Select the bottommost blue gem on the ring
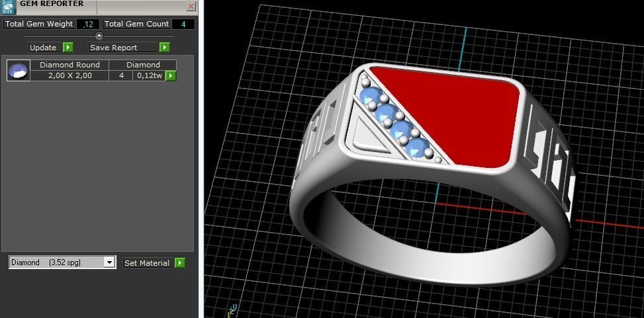The width and height of the screenshot is (644, 318). pos(417,147)
